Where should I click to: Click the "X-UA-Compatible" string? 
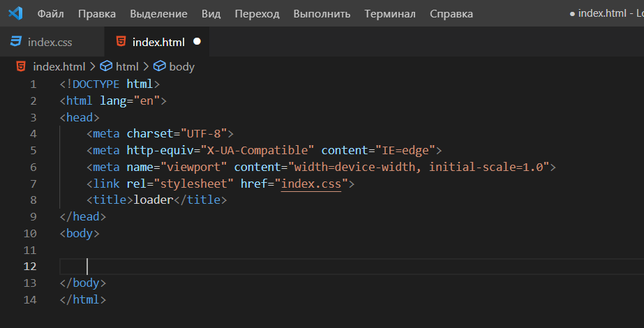257,151
